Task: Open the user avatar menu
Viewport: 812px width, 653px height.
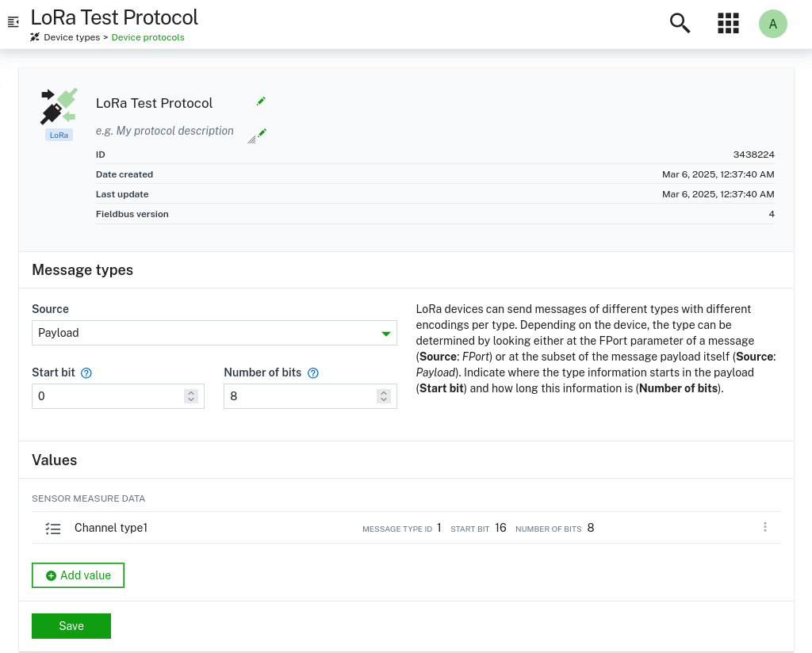Action: (x=772, y=24)
